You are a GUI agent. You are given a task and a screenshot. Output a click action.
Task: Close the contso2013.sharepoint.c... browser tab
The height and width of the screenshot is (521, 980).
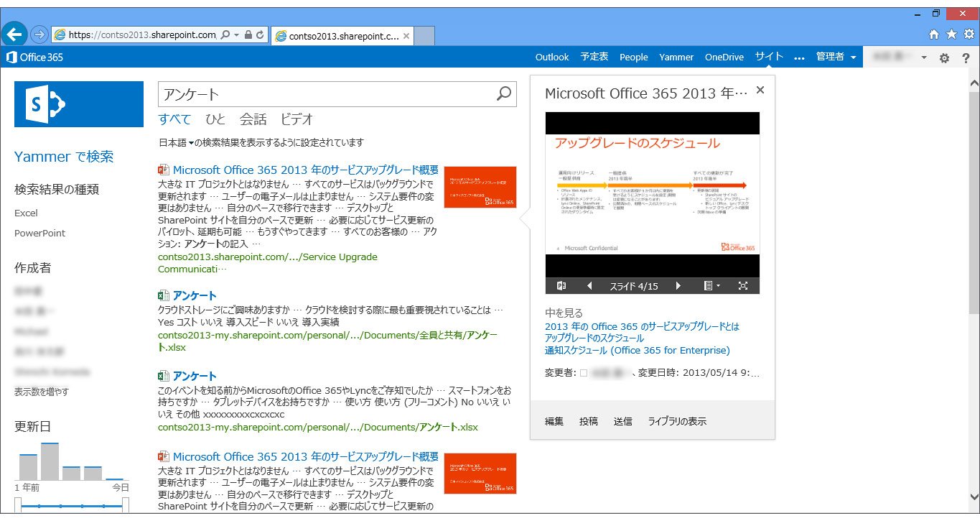click(x=406, y=35)
